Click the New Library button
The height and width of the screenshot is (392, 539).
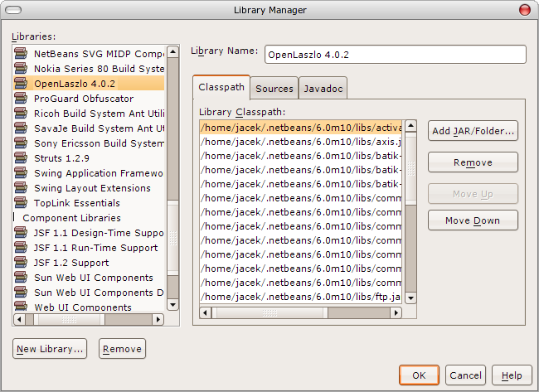[x=50, y=349]
